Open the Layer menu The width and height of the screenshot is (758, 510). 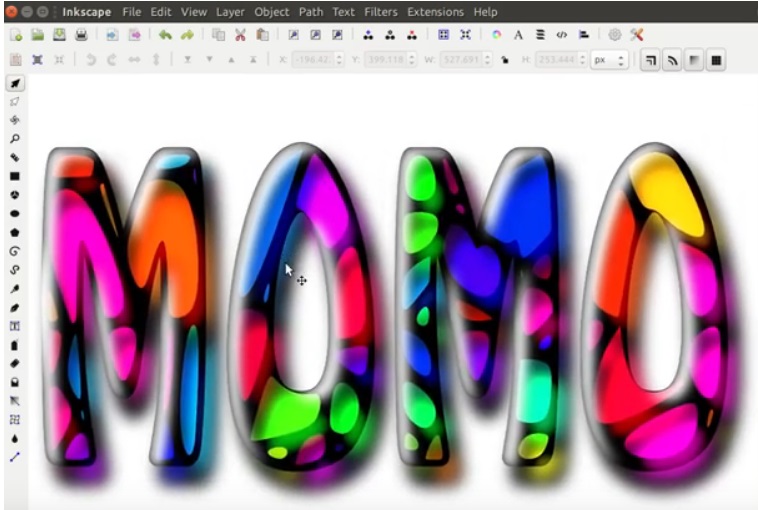[230, 12]
